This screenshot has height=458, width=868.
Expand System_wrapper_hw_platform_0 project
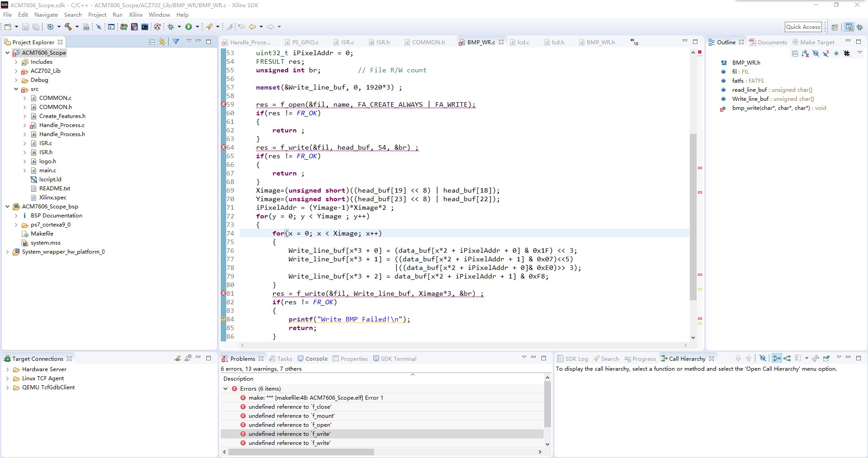coord(7,252)
